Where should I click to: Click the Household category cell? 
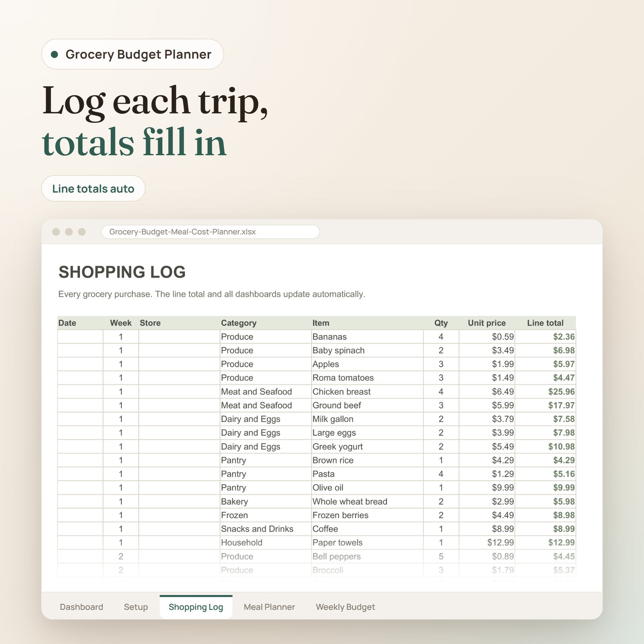pyautogui.click(x=266, y=543)
